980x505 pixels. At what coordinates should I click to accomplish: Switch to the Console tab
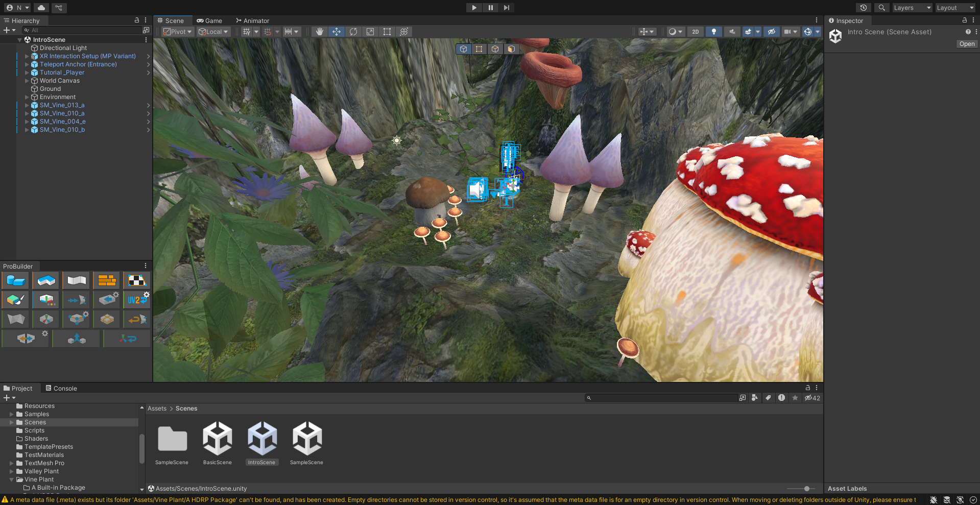click(x=61, y=388)
